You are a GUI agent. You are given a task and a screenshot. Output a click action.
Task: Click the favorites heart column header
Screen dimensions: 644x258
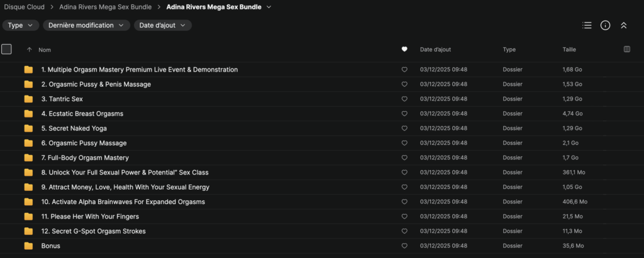pos(404,50)
